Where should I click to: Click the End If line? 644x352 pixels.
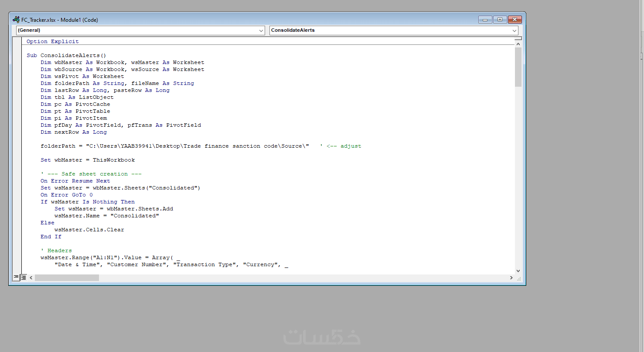pyautogui.click(x=51, y=237)
